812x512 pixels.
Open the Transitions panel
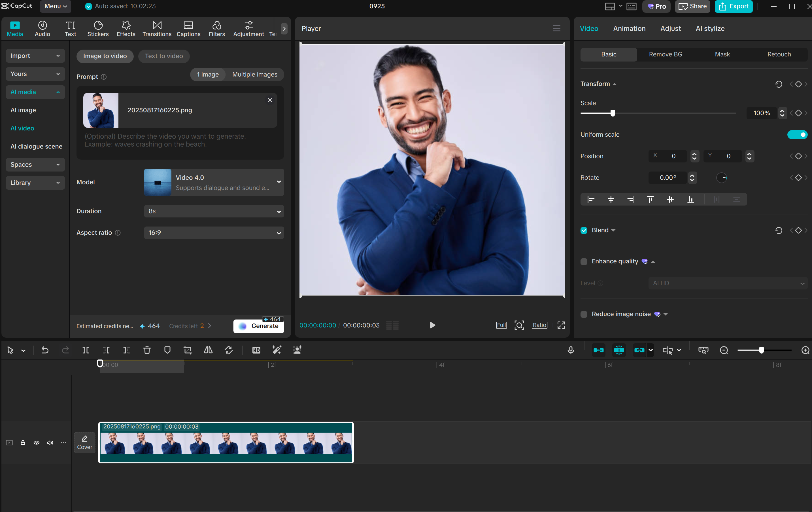point(157,28)
